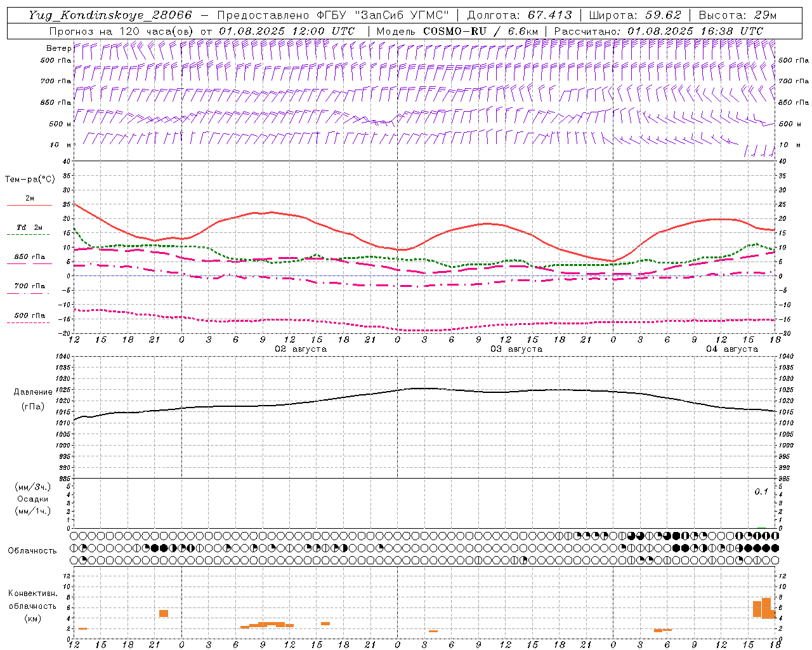Viewport: 812px width, 650px height.
Task: Click the station title Yug_Kondinskoye_28066
Action: click(110, 15)
